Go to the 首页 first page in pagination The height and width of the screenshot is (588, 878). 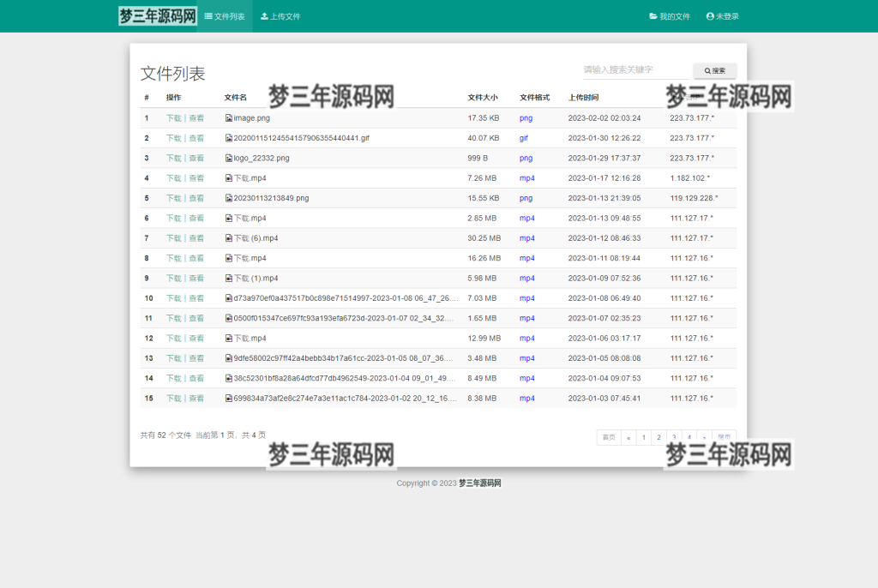pos(609,437)
